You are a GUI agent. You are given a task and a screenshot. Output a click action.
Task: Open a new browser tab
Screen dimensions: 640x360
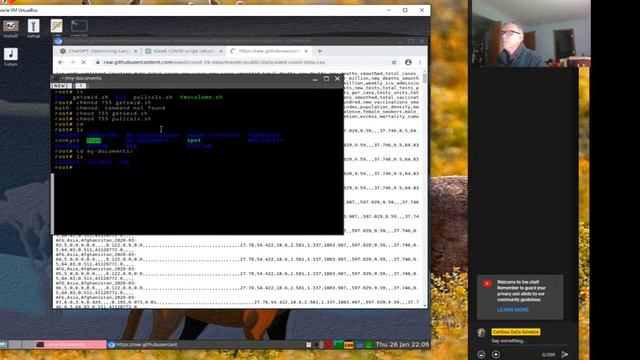pyautogui.click(x=320, y=51)
